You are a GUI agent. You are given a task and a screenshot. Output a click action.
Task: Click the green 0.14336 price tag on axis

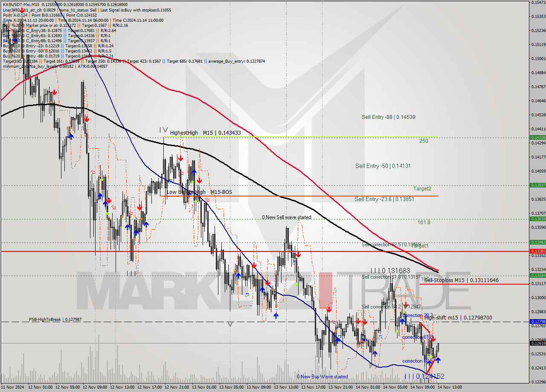(537, 137)
